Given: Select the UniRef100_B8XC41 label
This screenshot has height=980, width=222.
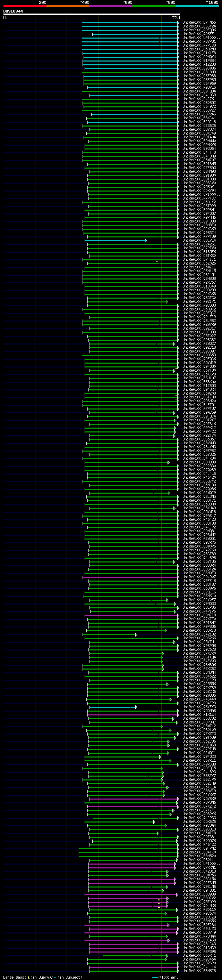Looking at the screenshot, I should click(x=199, y=118).
